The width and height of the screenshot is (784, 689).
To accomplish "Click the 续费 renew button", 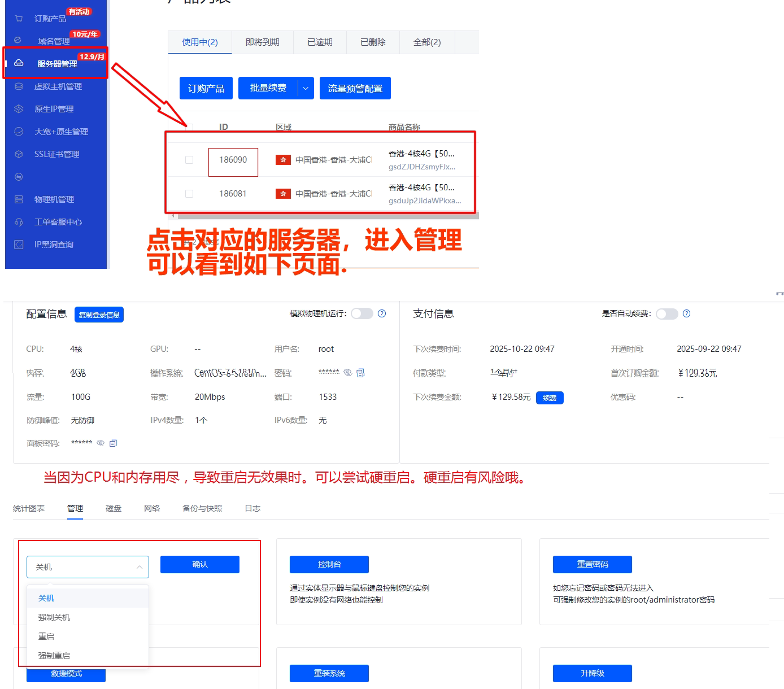I will (550, 398).
